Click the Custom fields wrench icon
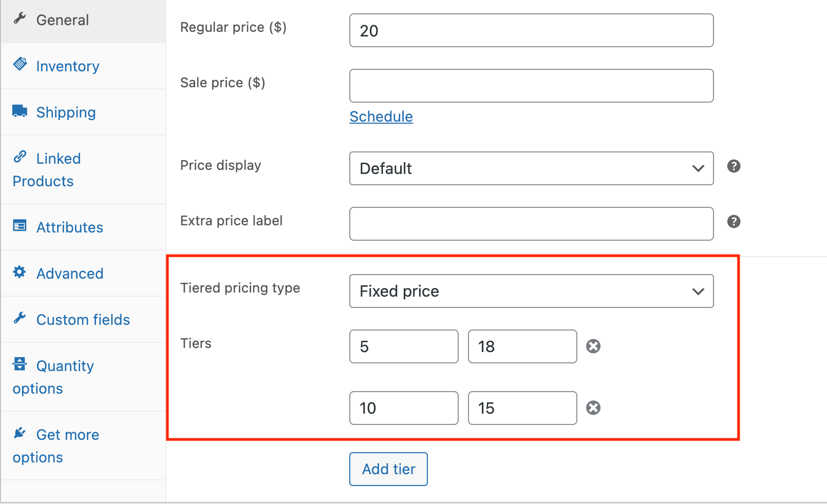 (20, 318)
